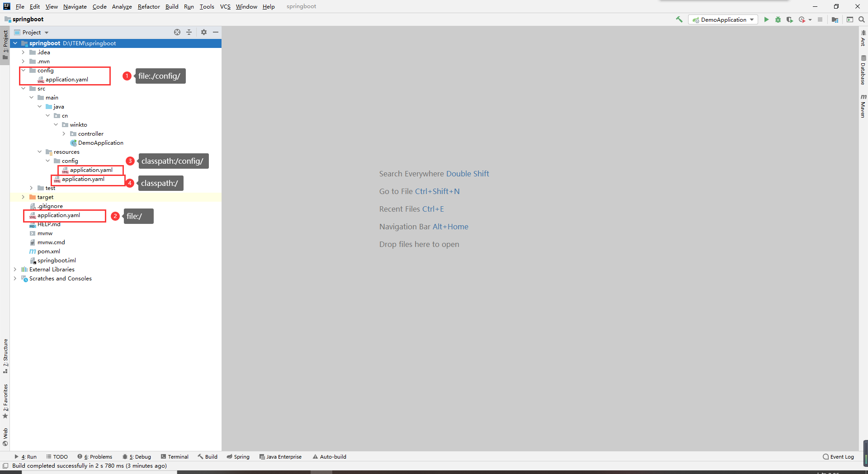Expand the .mvn folder
868x474 pixels.
point(23,62)
